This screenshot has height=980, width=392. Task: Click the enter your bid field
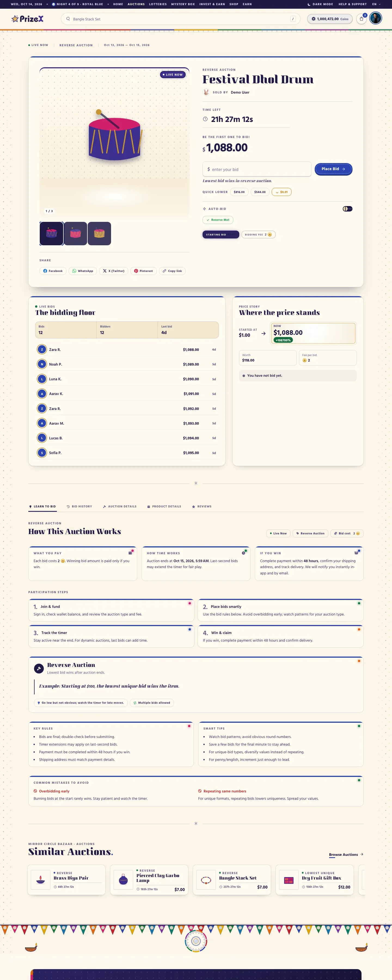tap(257, 169)
